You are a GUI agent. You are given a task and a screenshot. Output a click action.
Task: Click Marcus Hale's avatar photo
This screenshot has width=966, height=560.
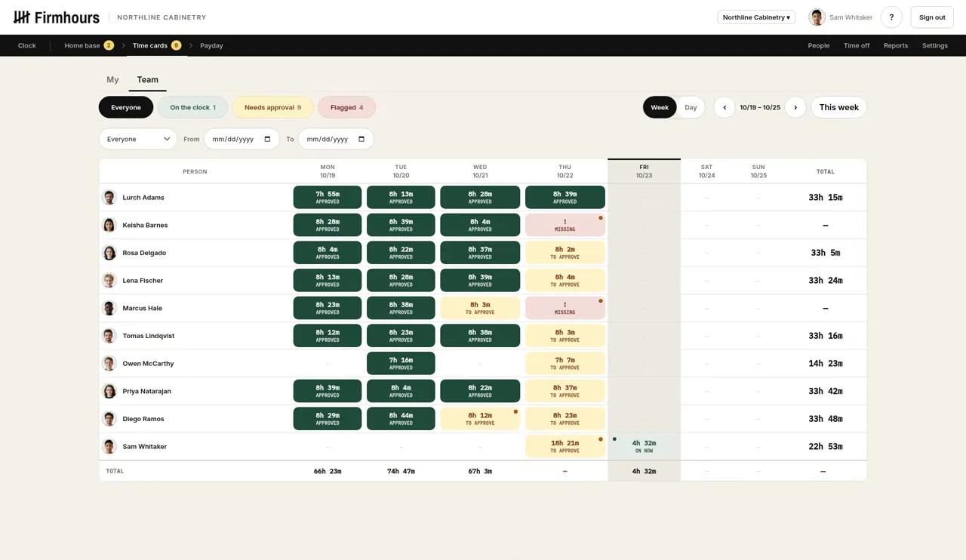coord(109,308)
